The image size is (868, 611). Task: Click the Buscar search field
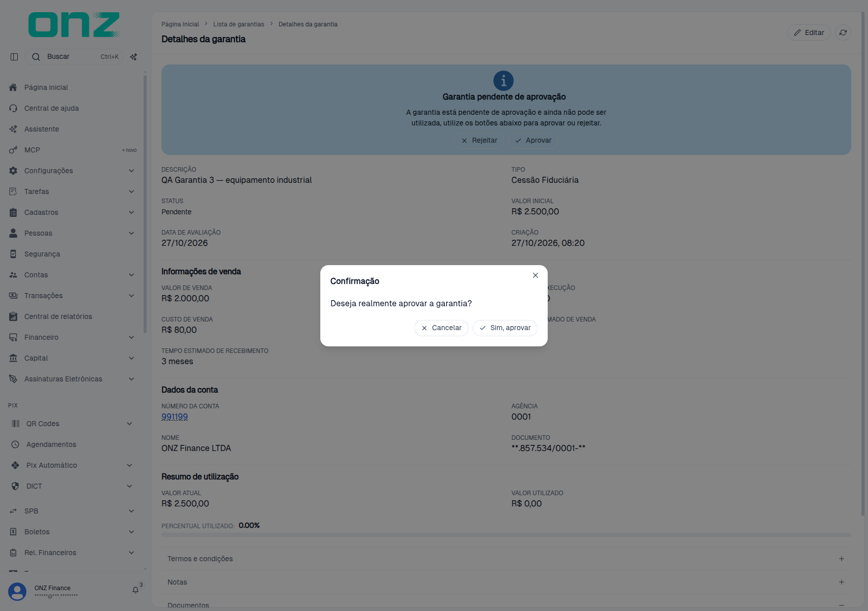pos(74,57)
